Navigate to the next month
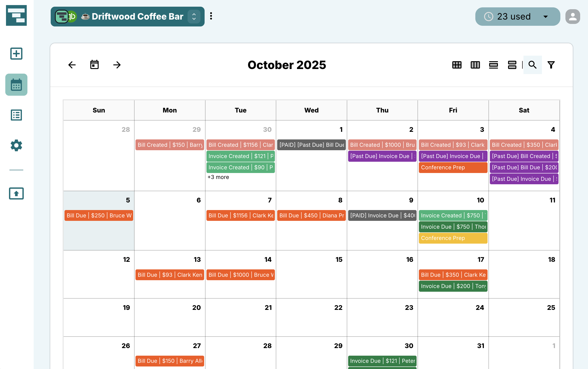The height and width of the screenshot is (369, 588). (x=117, y=65)
